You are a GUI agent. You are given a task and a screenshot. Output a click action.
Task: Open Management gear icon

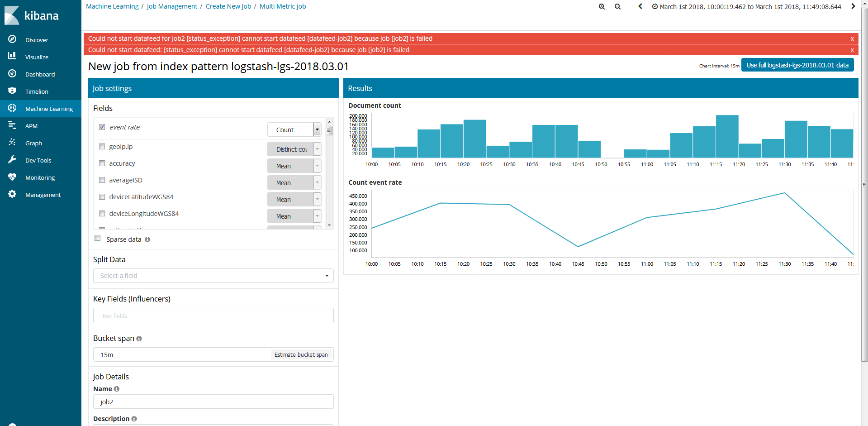[x=12, y=194]
